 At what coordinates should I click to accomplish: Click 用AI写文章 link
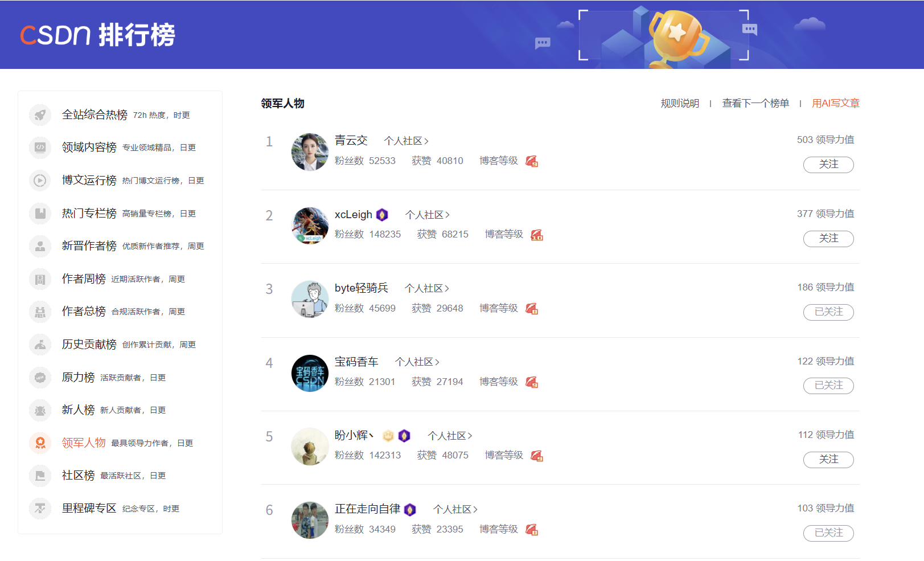point(836,104)
